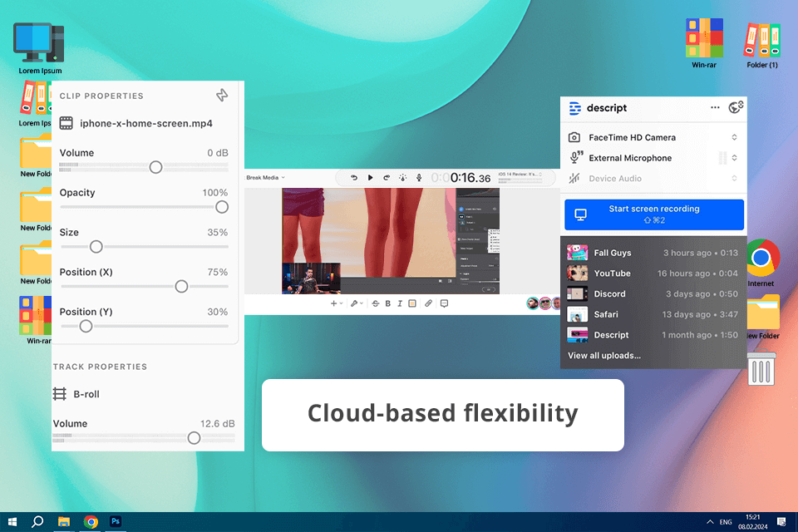Image resolution: width=798 pixels, height=532 pixels.
Task: Click the Position (X) slider handle
Action: click(x=181, y=286)
